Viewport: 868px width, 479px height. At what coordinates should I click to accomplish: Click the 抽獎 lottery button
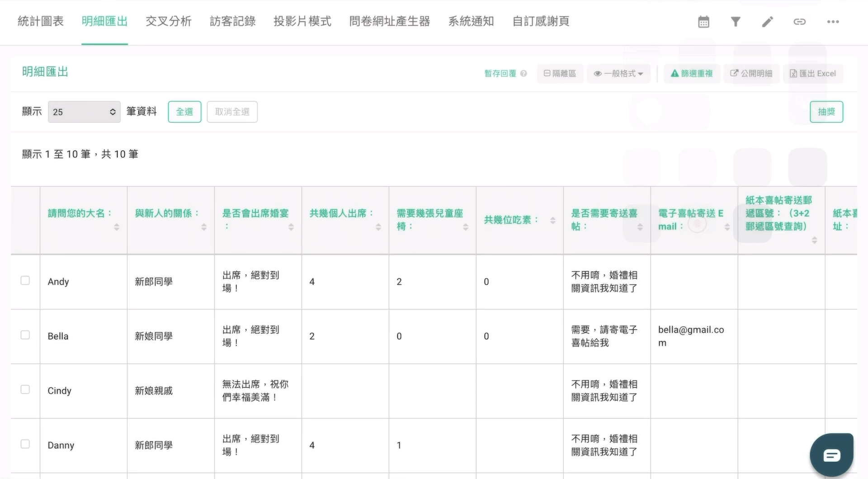(x=826, y=112)
